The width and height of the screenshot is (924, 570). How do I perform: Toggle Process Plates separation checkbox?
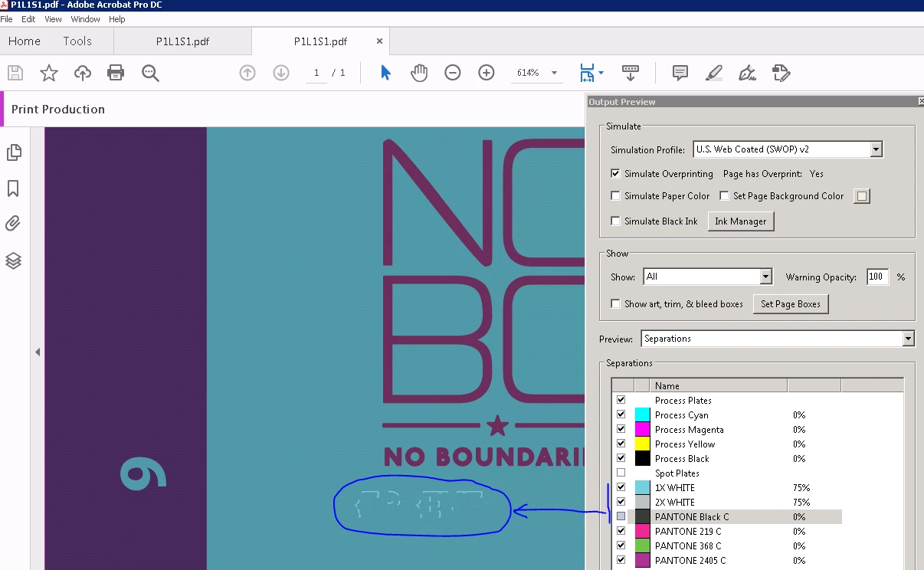[621, 400]
